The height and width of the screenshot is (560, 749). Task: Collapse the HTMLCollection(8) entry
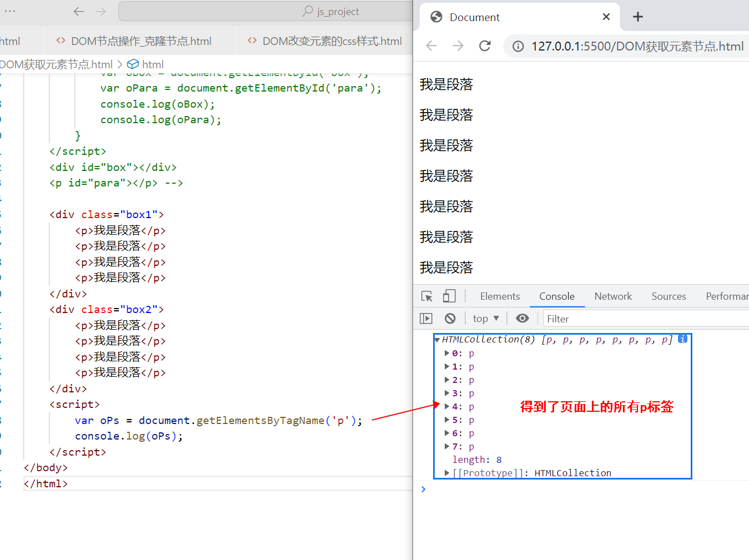(x=438, y=340)
